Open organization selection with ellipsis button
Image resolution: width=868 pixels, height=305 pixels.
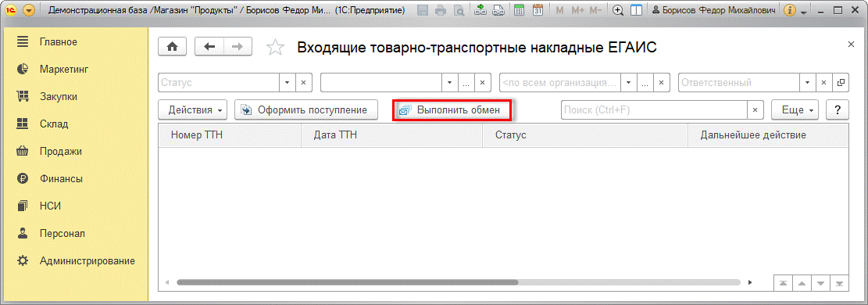tap(645, 83)
